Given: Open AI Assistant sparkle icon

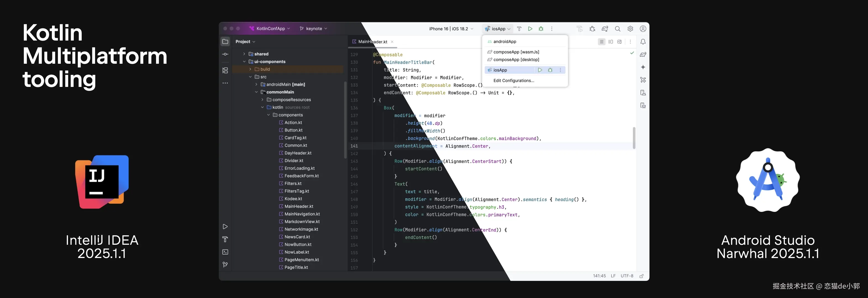Looking at the screenshot, I should tap(643, 67).
